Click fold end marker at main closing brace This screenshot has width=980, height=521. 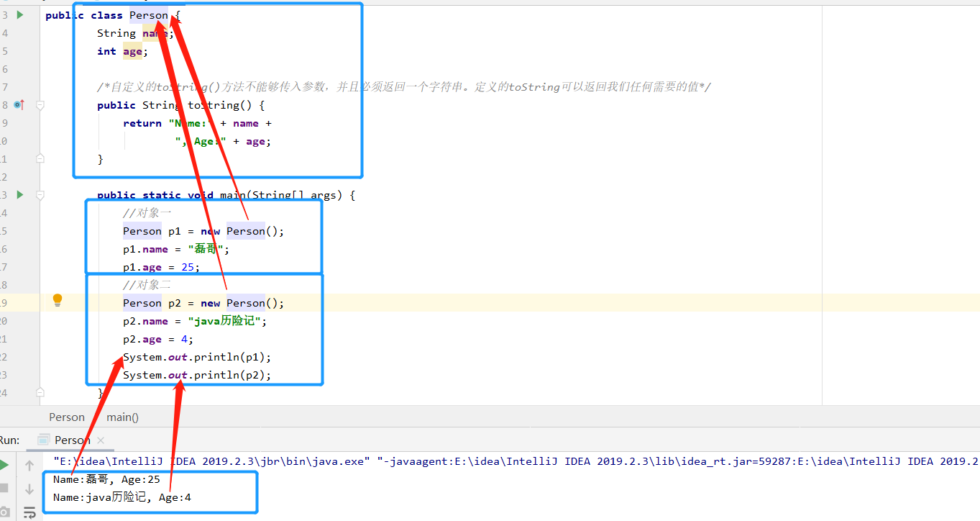[x=40, y=392]
